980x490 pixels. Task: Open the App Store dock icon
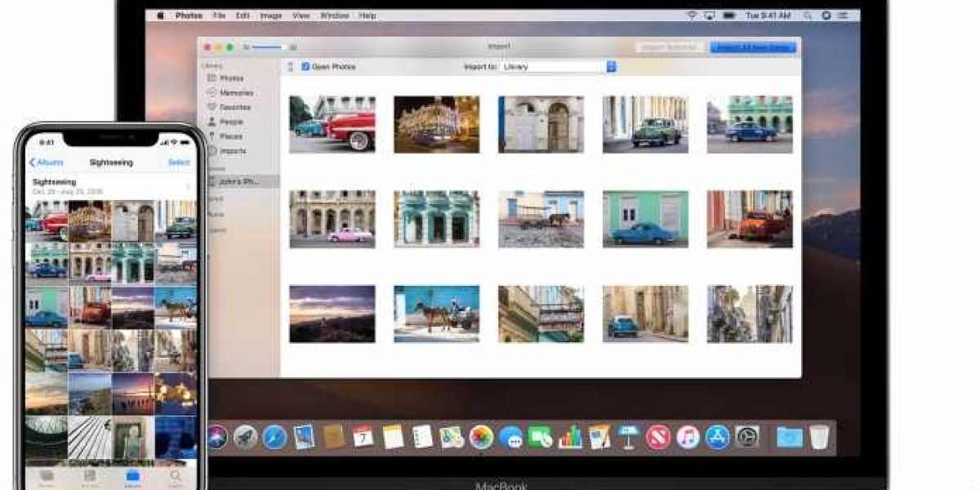pyautogui.click(x=717, y=437)
